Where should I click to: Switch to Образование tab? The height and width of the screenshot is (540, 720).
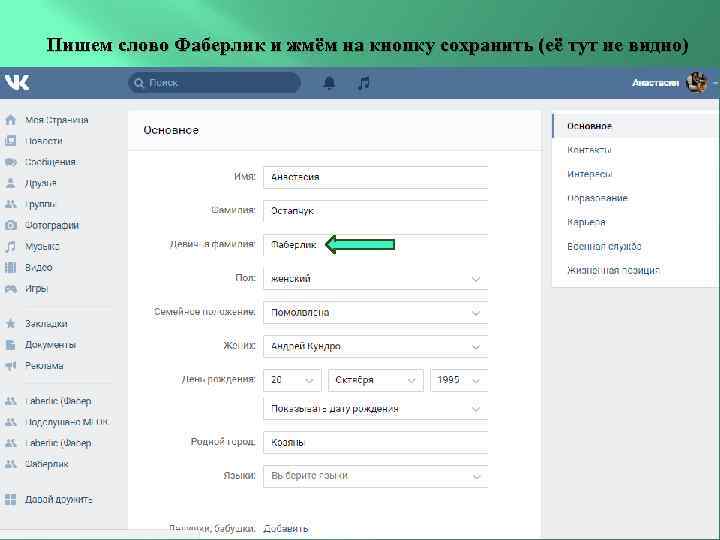pyautogui.click(x=597, y=198)
